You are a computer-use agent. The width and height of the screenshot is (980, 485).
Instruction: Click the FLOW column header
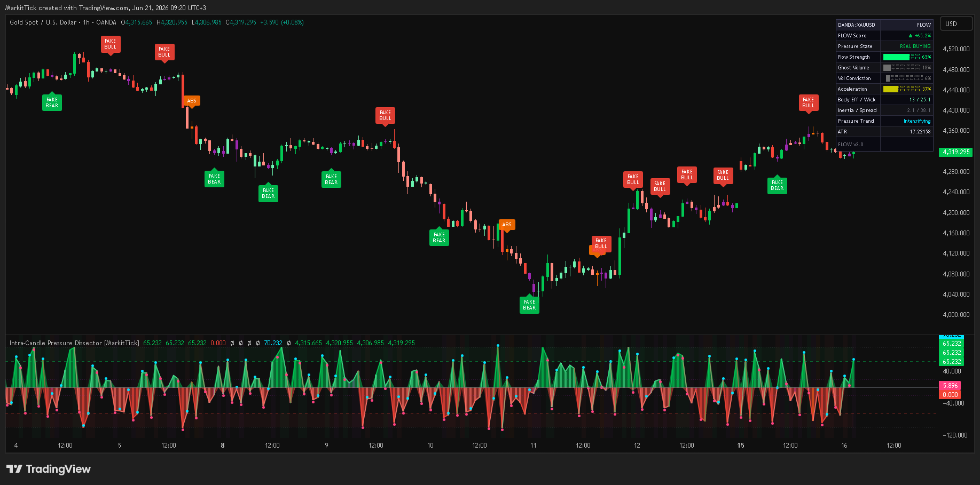click(x=924, y=25)
